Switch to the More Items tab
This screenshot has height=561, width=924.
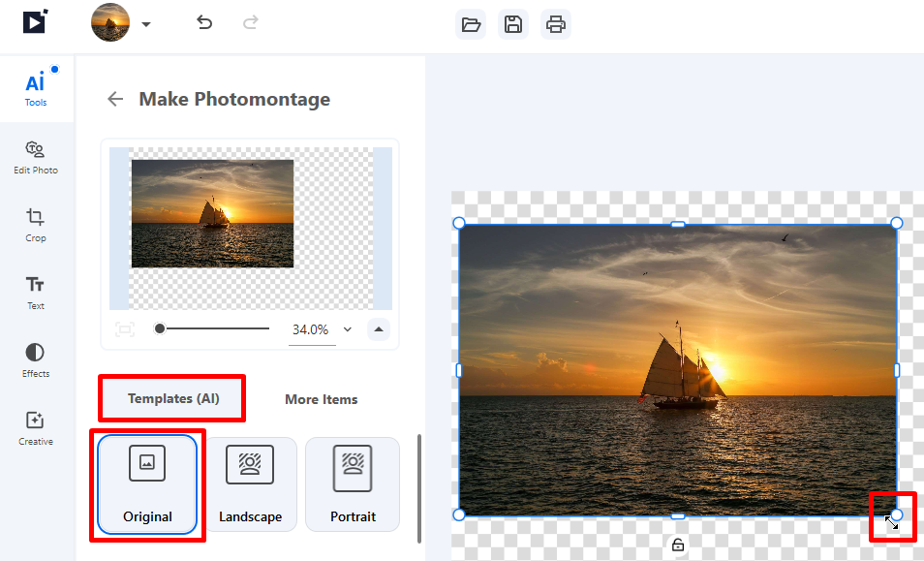click(x=322, y=399)
